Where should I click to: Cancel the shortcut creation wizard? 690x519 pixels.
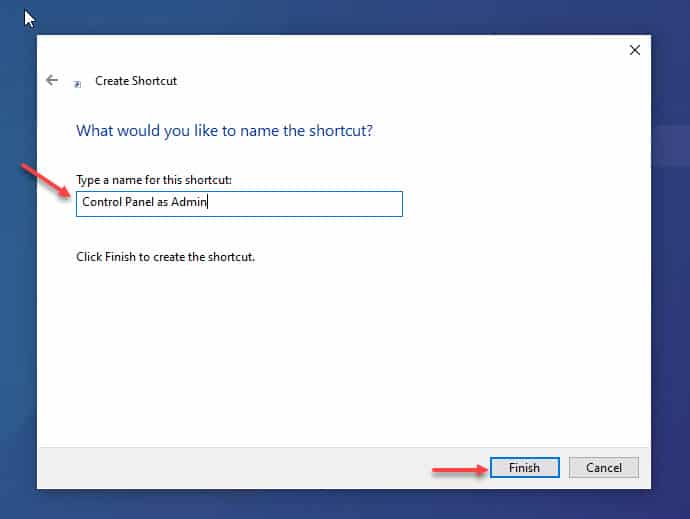[604, 467]
